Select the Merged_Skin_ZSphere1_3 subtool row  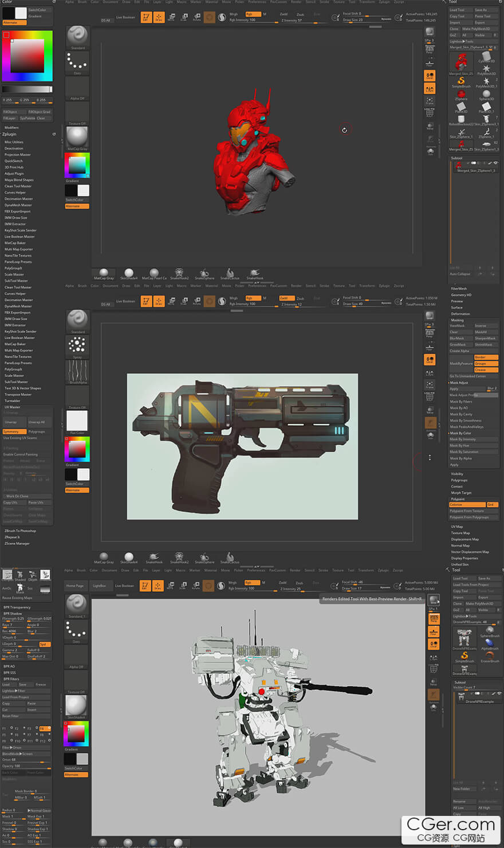[x=477, y=167]
